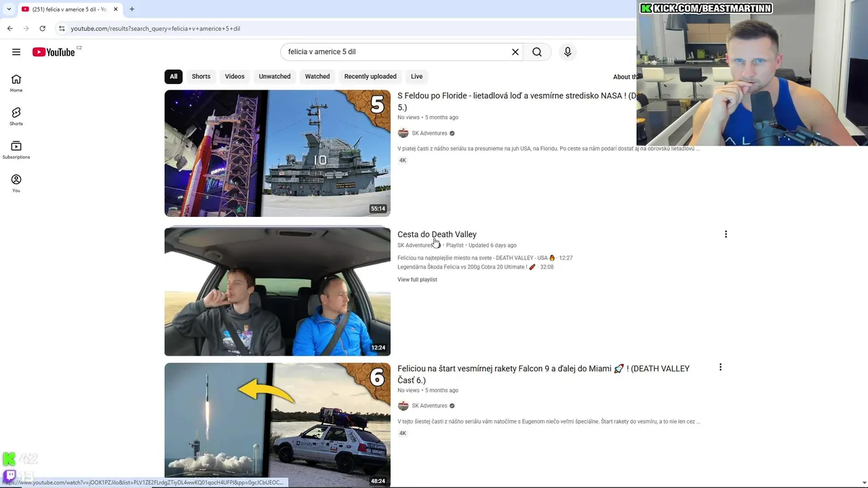
Task: Open the S Feldou po Floride video title
Action: click(517, 102)
